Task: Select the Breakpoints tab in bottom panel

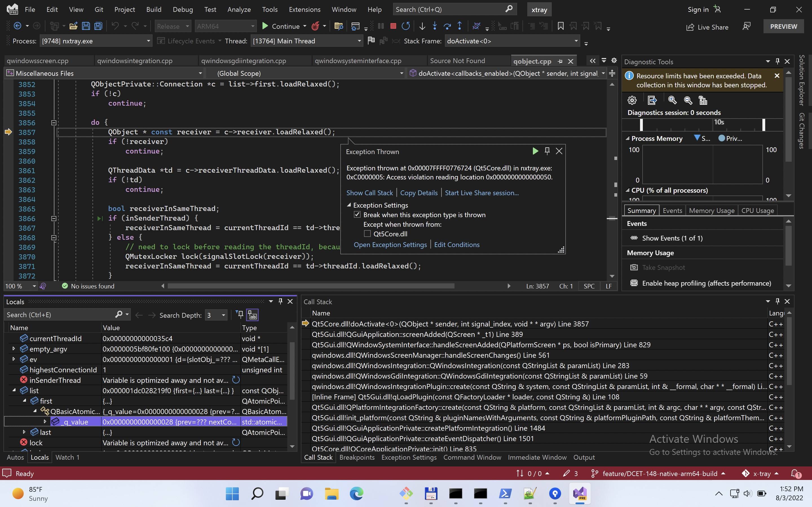Action: coord(356,457)
